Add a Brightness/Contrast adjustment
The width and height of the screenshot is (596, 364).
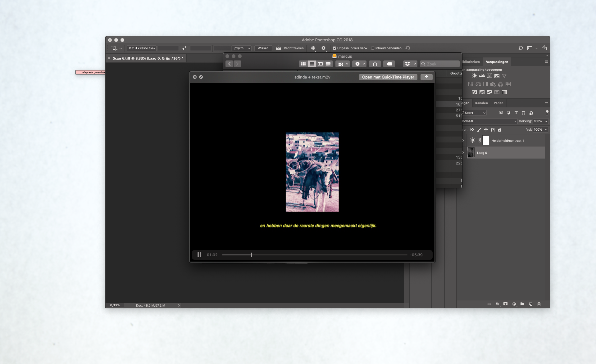(x=474, y=76)
